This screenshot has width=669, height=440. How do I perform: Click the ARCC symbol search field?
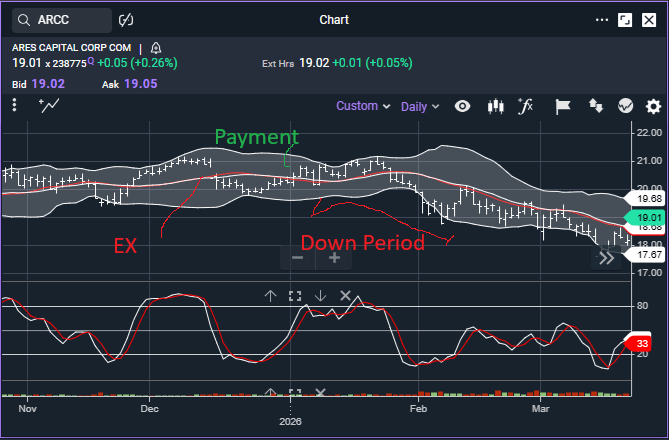(x=62, y=20)
